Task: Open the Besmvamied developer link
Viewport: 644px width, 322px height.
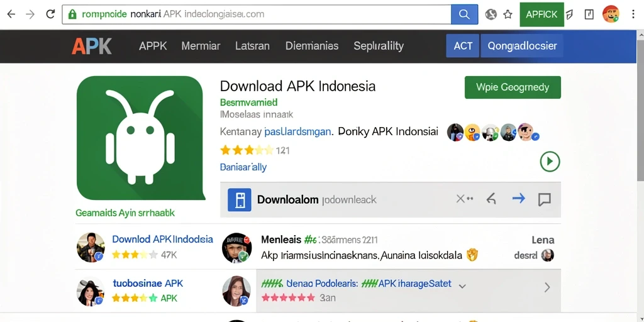Action: (x=248, y=102)
